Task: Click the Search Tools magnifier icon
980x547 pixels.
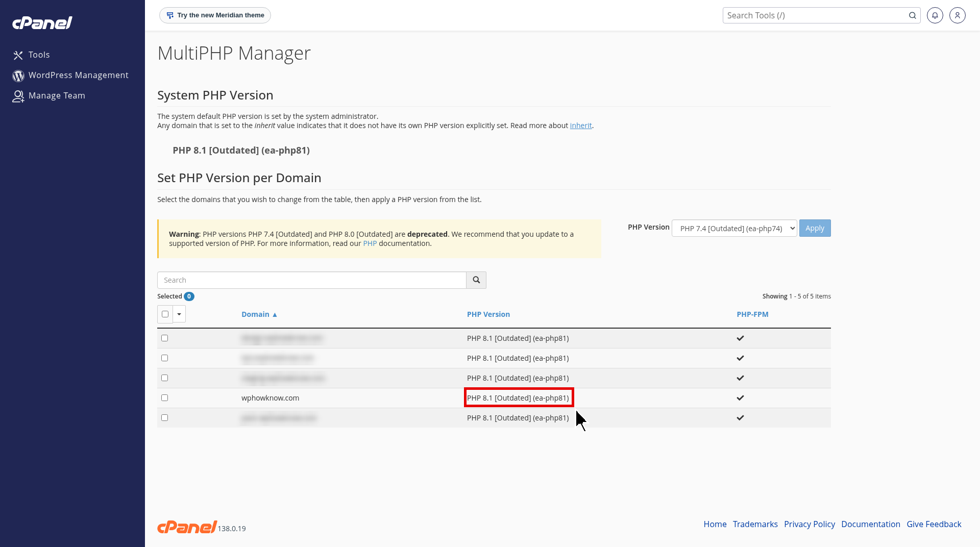Action: (913, 15)
